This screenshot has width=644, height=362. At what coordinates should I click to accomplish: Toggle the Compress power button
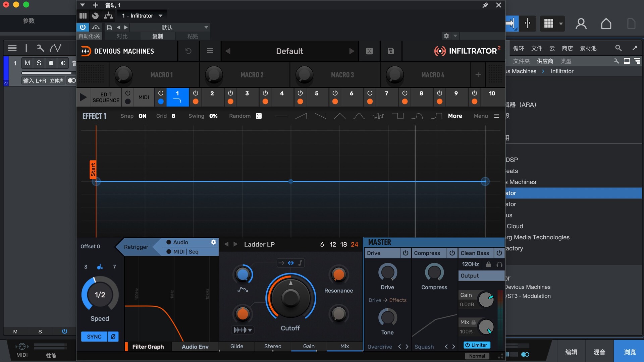452,253
